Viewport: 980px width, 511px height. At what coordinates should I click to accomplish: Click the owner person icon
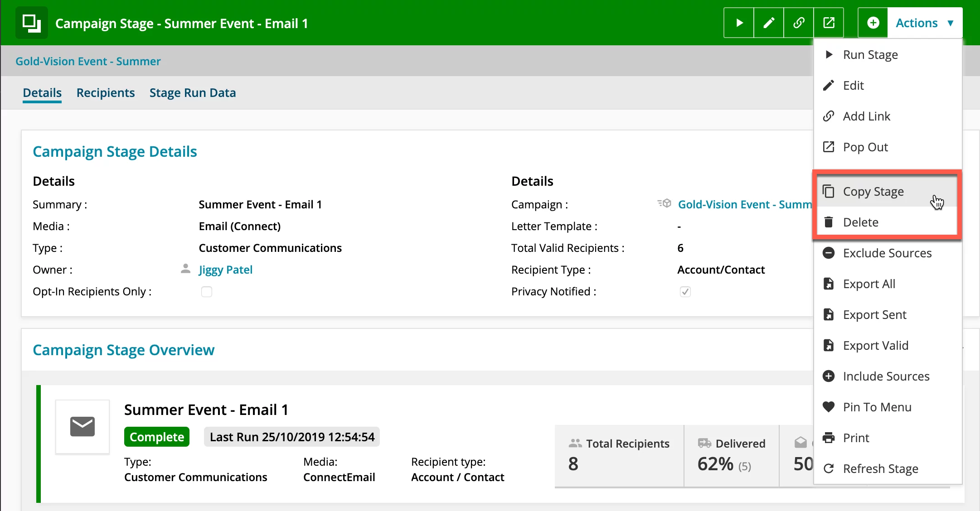(x=185, y=269)
